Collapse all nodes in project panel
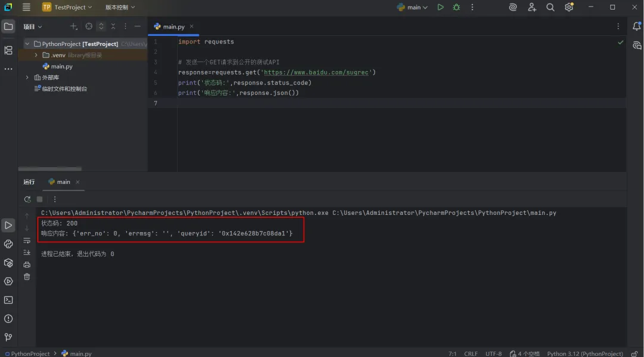Image resolution: width=644 pixels, height=357 pixels. click(x=113, y=26)
